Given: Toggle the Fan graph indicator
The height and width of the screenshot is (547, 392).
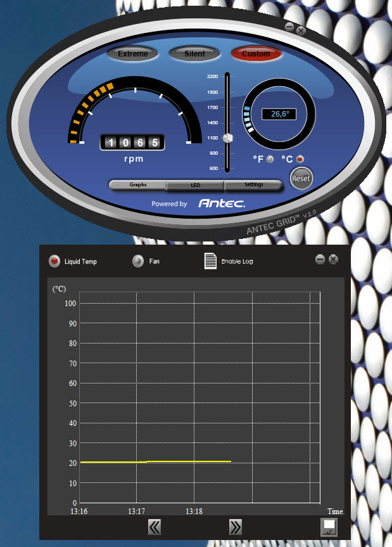Looking at the screenshot, I should (x=138, y=261).
